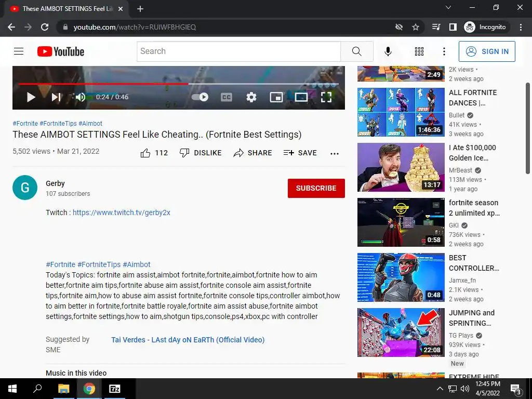This screenshot has width=532, height=399.
Task: Focus the YouTube search field
Action: point(238,51)
